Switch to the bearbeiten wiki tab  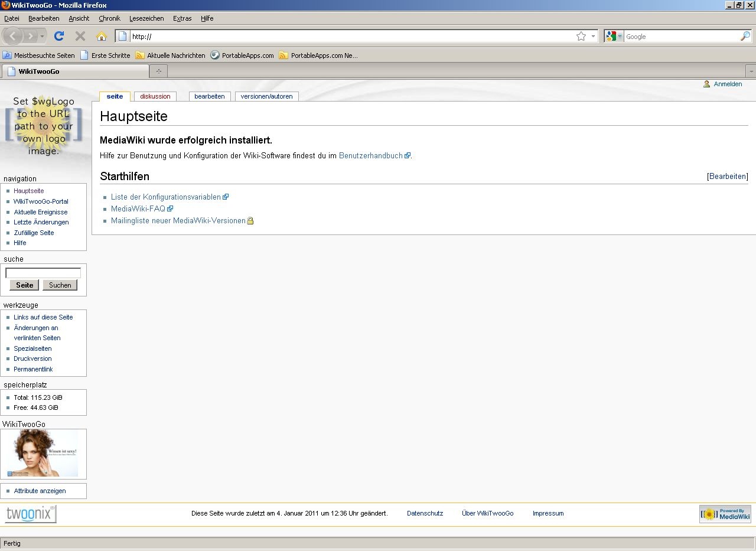pyautogui.click(x=210, y=96)
